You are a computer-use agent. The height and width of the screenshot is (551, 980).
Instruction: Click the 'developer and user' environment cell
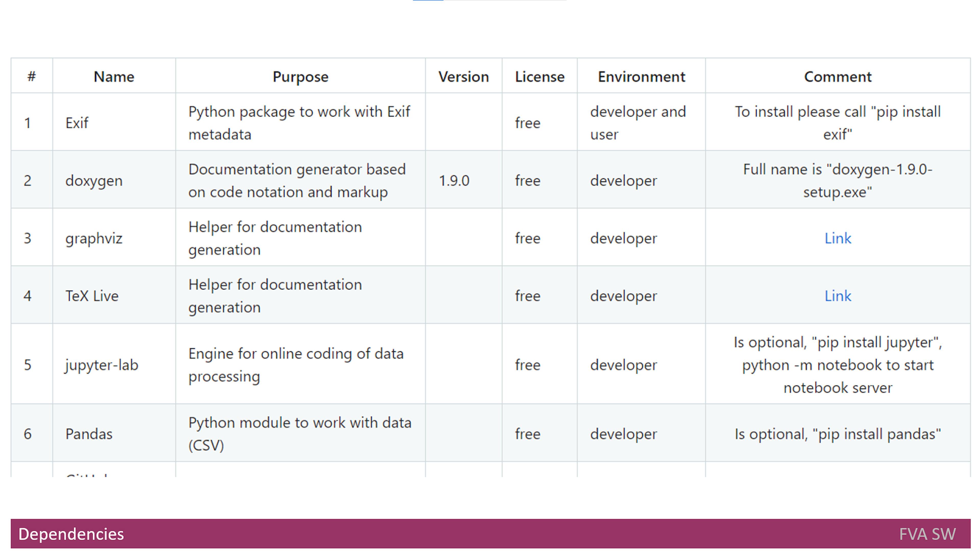(641, 122)
